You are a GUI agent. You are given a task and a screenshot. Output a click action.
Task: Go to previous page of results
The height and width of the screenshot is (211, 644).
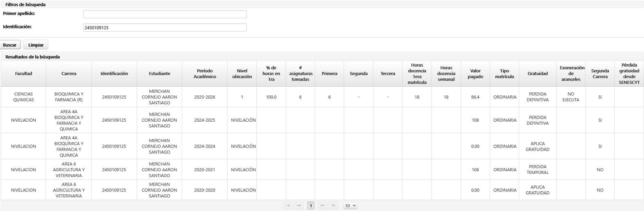[x=299, y=206]
